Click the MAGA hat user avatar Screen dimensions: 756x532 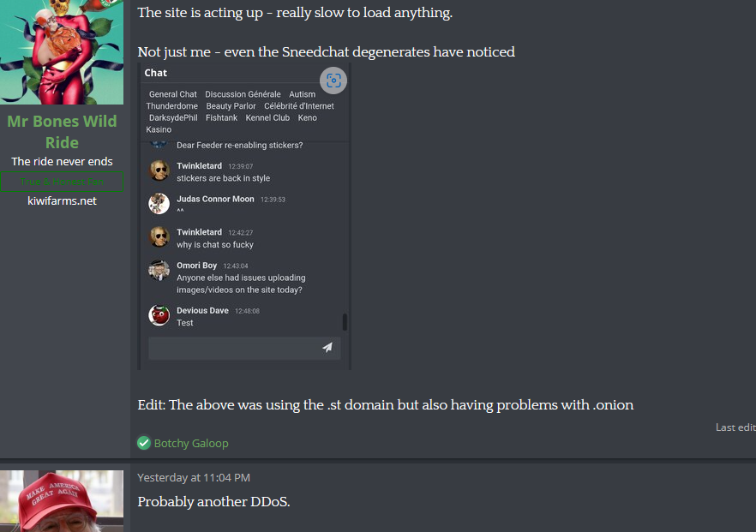tap(62, 501)
